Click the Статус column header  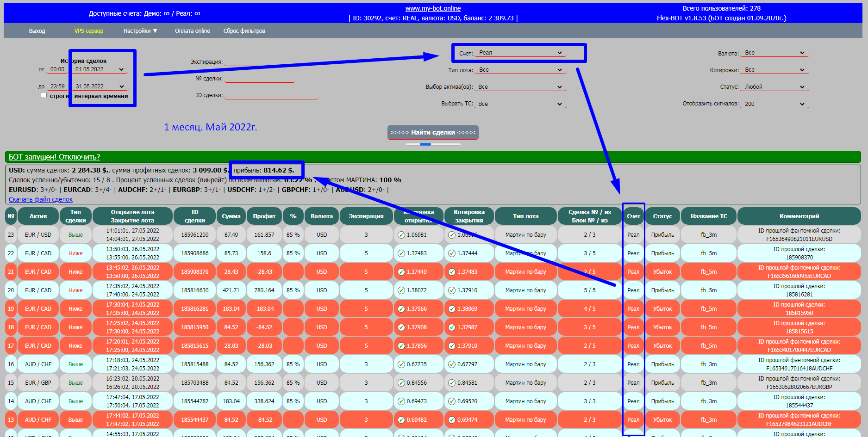tap(662, 216)
